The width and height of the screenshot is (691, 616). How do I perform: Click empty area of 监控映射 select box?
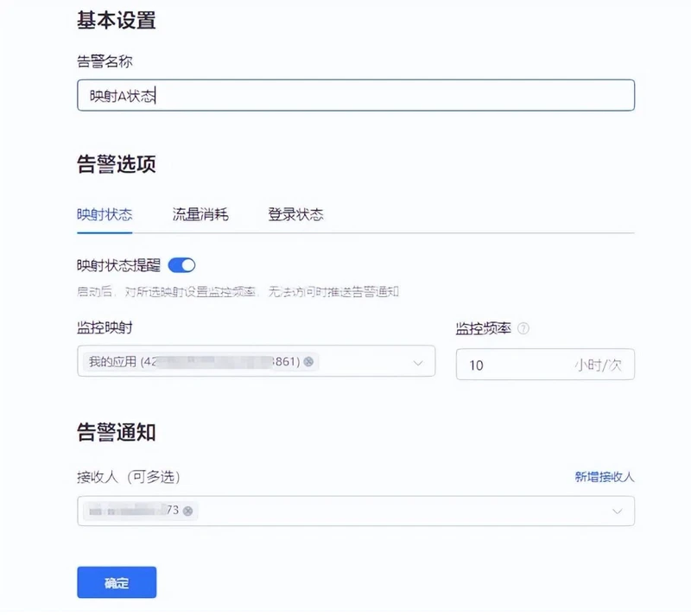coord(365,361)
